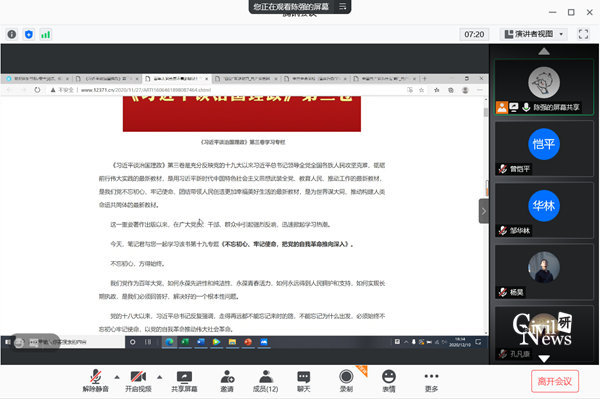
Task: Select the 邹华林 participant tile
Action: tap(544, 210)
